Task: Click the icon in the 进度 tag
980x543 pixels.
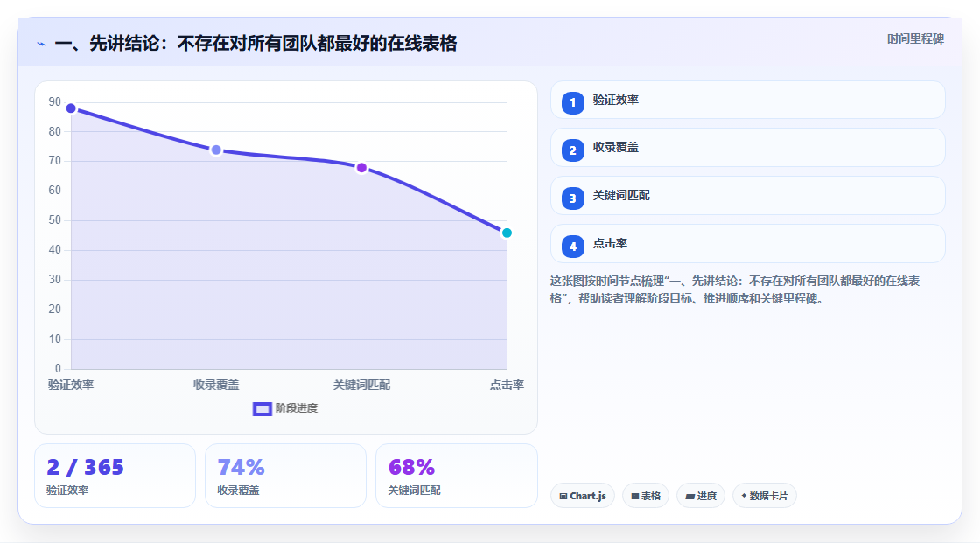Action: [x=690, y=496]
